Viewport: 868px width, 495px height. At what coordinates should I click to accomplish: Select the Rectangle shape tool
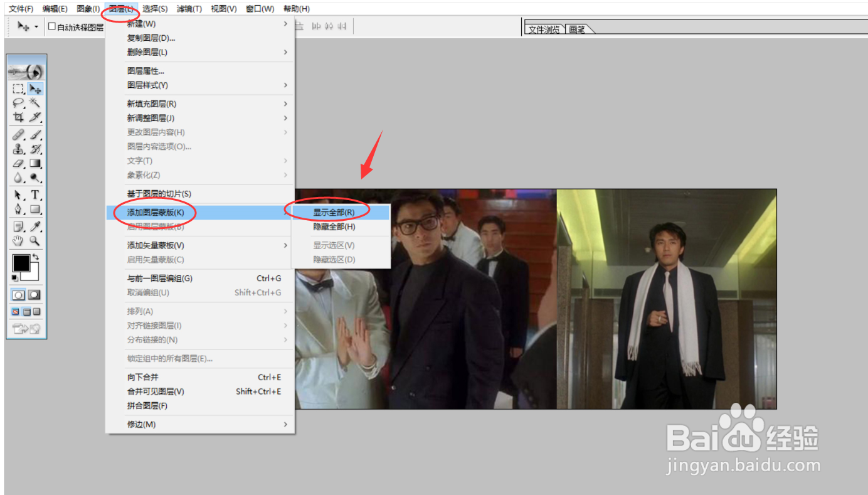coord(35,209)
